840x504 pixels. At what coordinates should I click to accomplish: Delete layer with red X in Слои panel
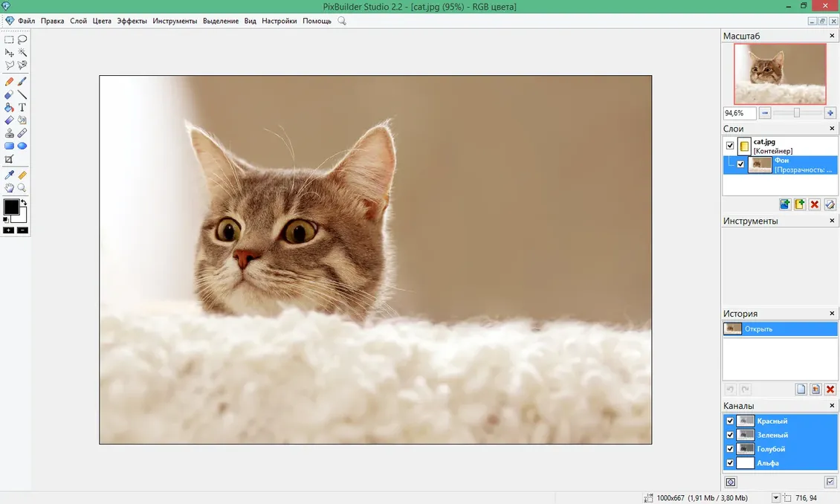815,204
